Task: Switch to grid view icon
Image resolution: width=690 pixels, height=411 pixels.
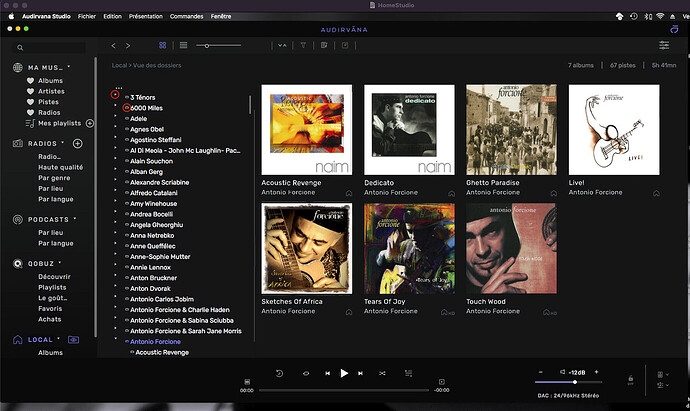Action: [x=162, y=45]
